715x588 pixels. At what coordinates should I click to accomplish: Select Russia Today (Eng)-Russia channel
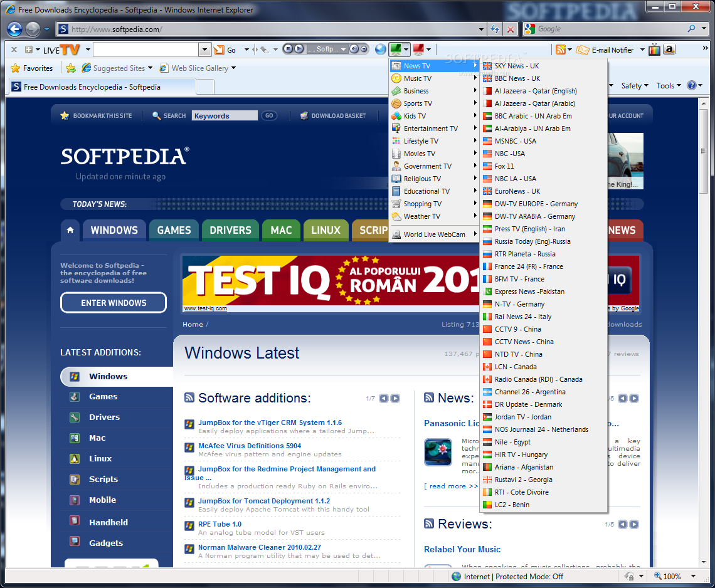point(544,241)
